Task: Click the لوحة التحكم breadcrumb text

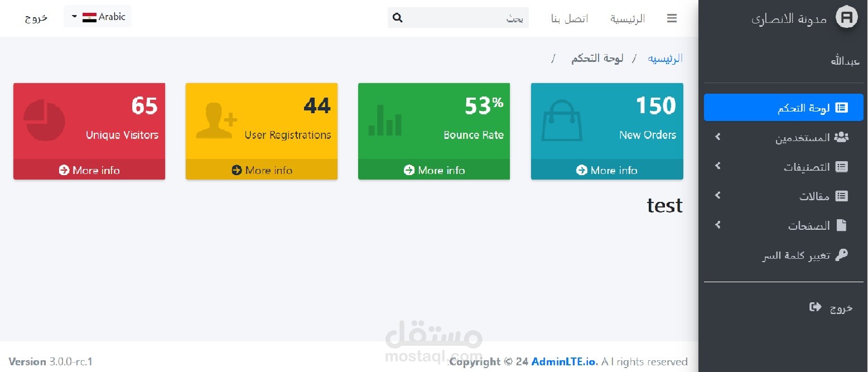Action: [x=597, y=59]
